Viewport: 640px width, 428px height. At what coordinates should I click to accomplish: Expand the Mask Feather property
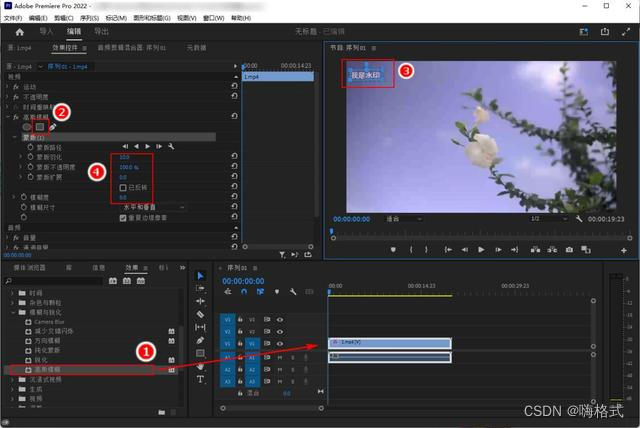click(x=20, y=157)
